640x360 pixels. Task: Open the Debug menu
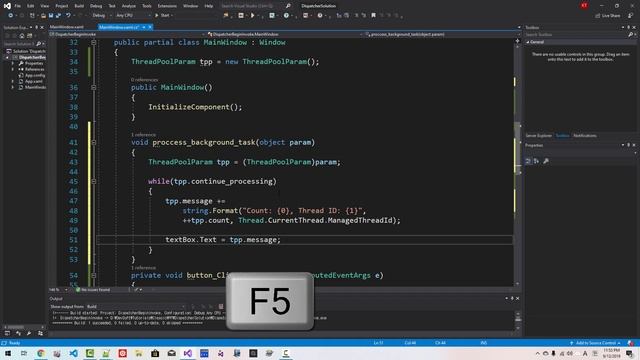[96, 6]
